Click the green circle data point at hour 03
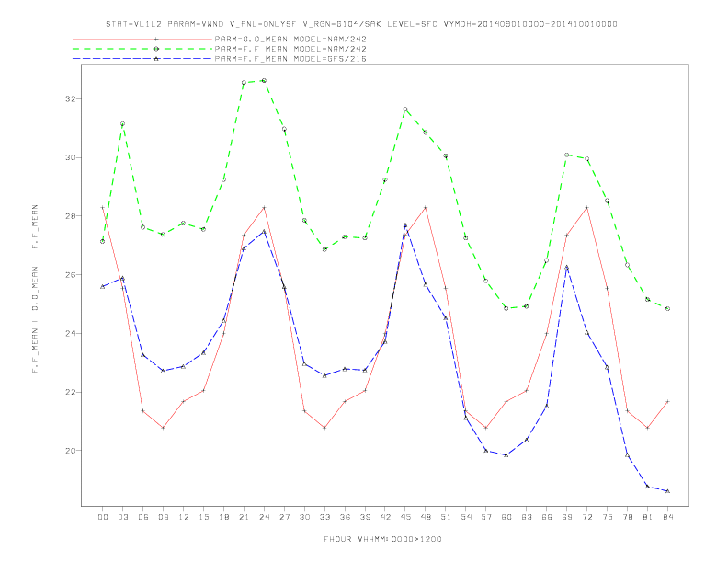The height and width of the screenshot is (563, 728). coord(122,123)
